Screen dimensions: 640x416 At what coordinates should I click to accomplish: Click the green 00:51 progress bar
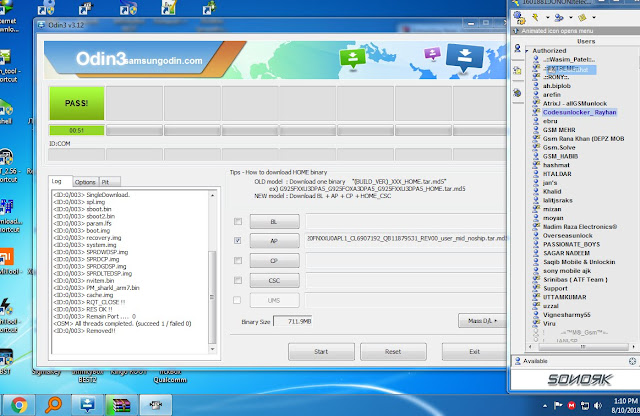click(x=77, y=131)
